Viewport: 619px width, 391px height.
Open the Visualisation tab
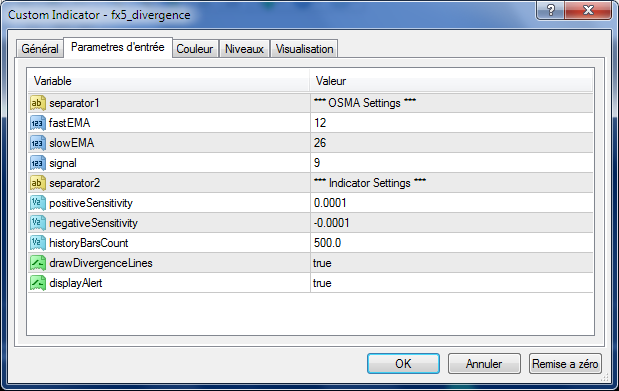304,49
